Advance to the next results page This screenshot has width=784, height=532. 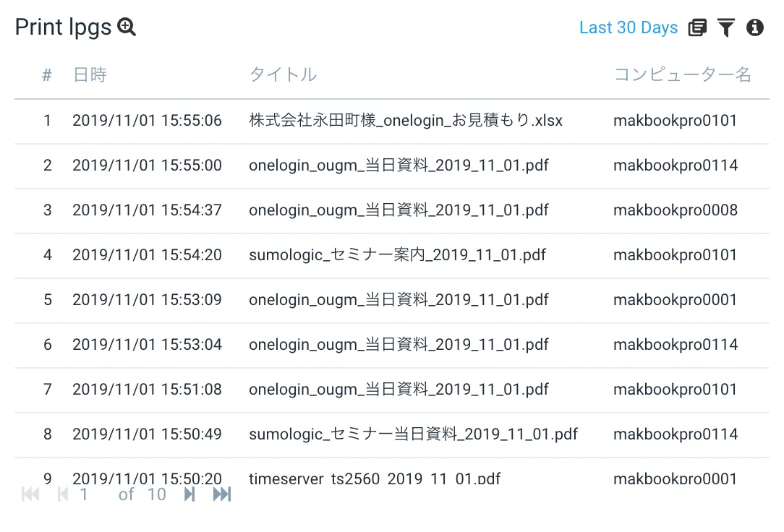coord(189,494)
